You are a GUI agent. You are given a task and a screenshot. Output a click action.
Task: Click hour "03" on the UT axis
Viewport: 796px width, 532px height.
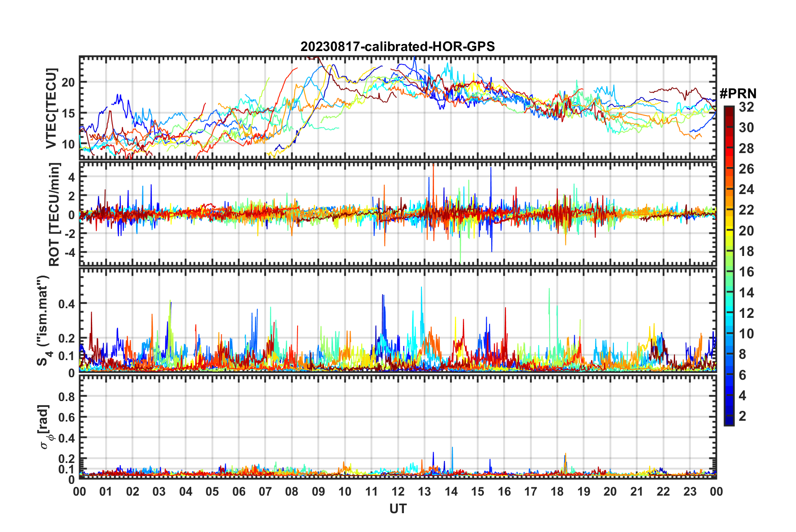coord(159,491)
